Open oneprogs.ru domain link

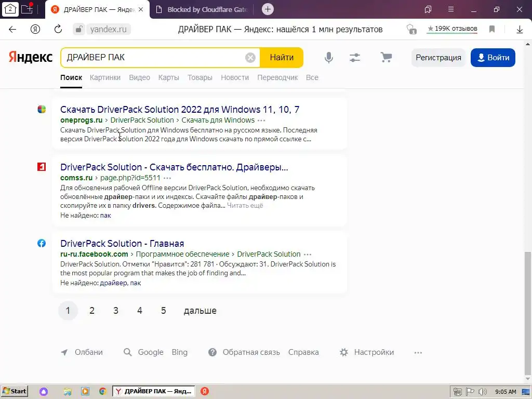pyautogui.click(x=82, y=120)
